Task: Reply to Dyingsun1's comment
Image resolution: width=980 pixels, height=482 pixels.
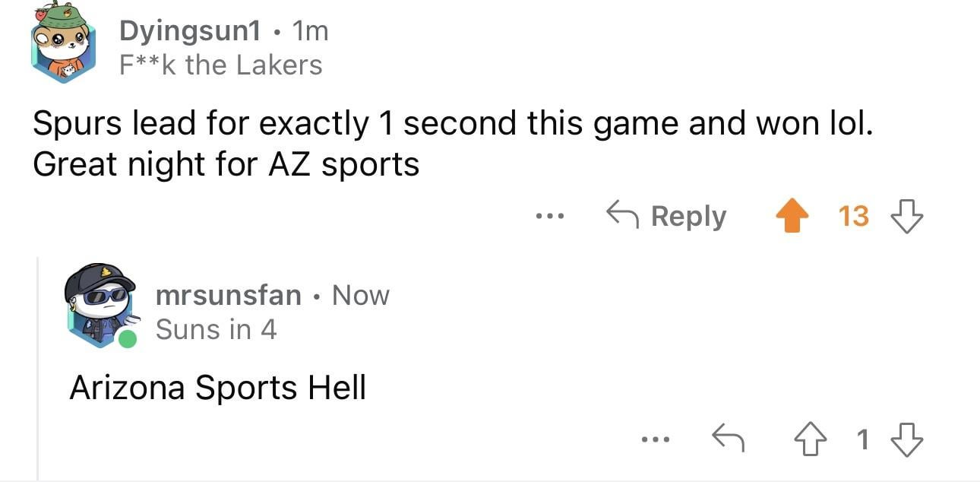Action: coord(688,217)
